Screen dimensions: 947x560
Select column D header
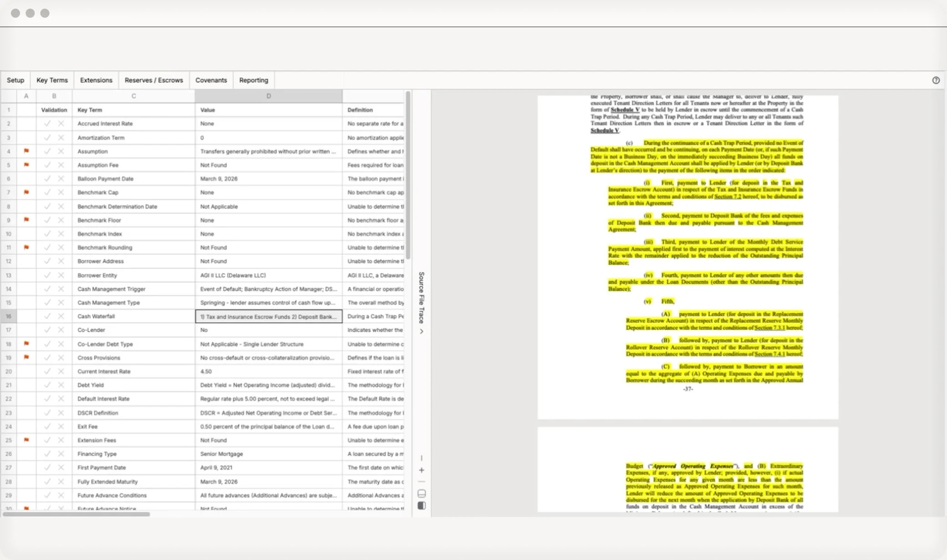click(269, 96)
